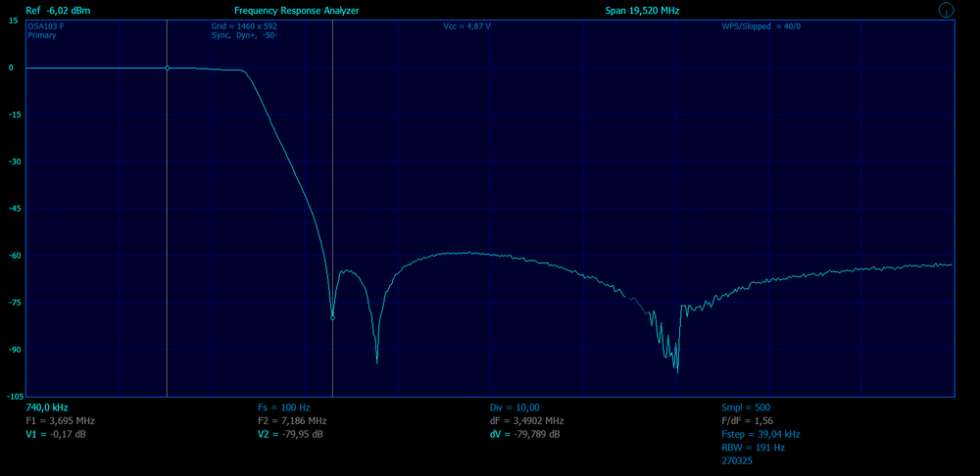Click the 'F/dF = 1,56' ratio readout
The height and width of the screenshot is (476, 980).
point(748,421)
